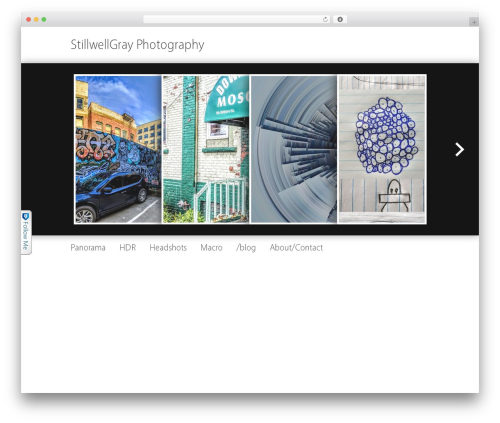Click the browser reload icon
Image resolution: width=500 pixels, height=423 pixels.
325,20
